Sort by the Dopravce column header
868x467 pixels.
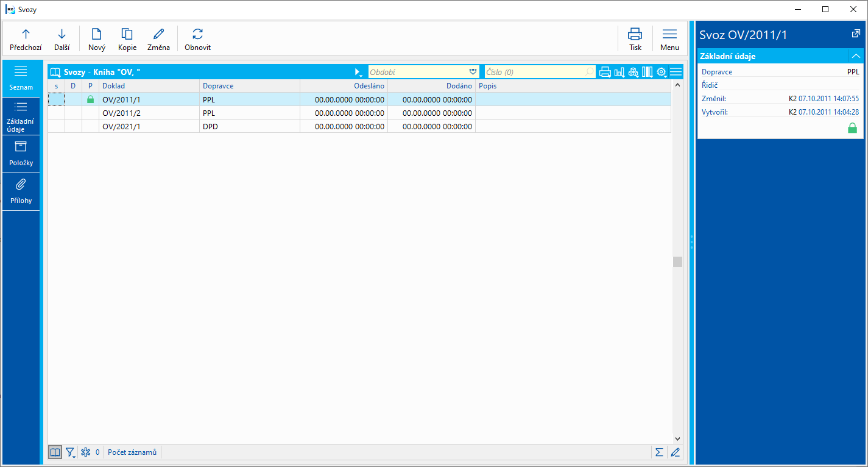[250, 86]
